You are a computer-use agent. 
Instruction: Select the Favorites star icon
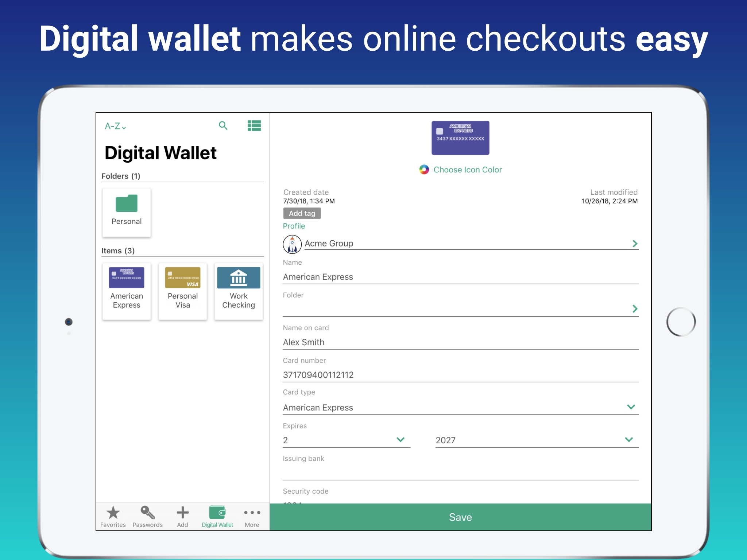click(113, 513)
